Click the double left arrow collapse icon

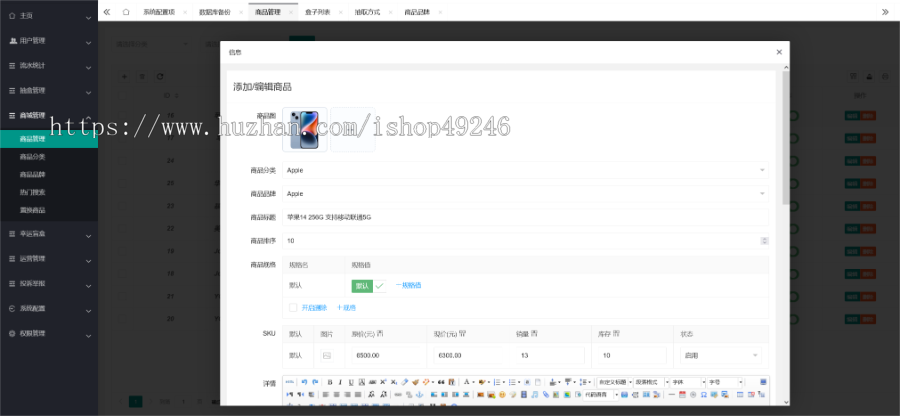(x=107, y=11)
